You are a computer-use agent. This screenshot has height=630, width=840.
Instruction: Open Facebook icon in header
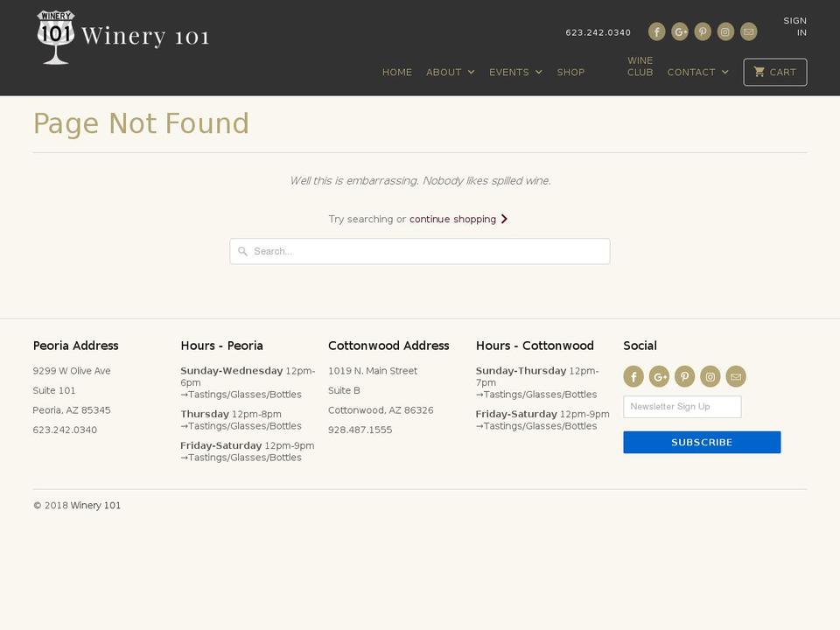(x=657, y=31)
